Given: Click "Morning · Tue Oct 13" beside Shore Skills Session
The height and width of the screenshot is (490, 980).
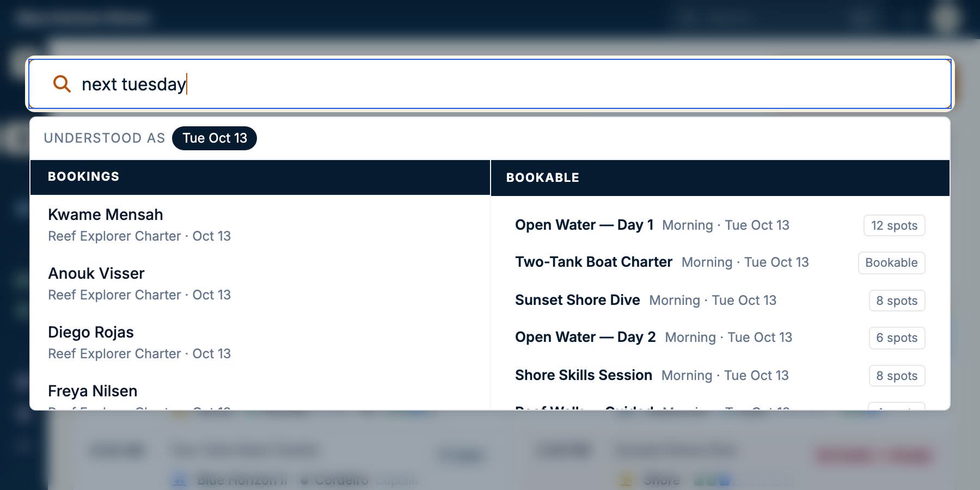Looking at the screenshot, I should 725,376.
